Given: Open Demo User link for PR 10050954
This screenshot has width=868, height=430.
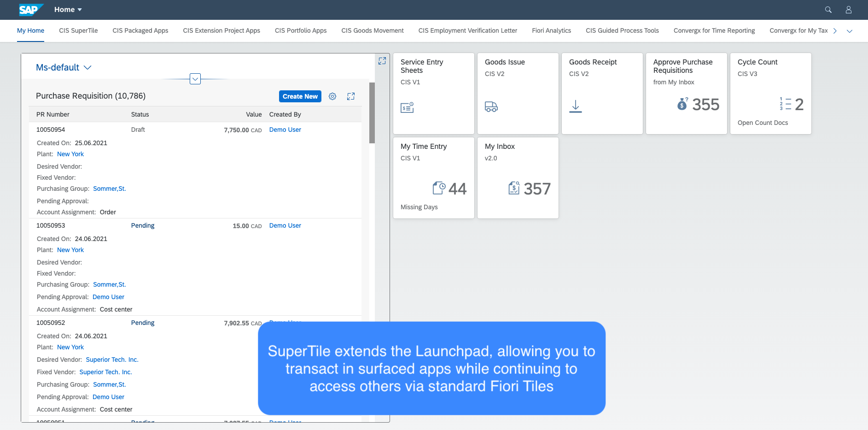Looking at the screenshot, I should [285, 130].
